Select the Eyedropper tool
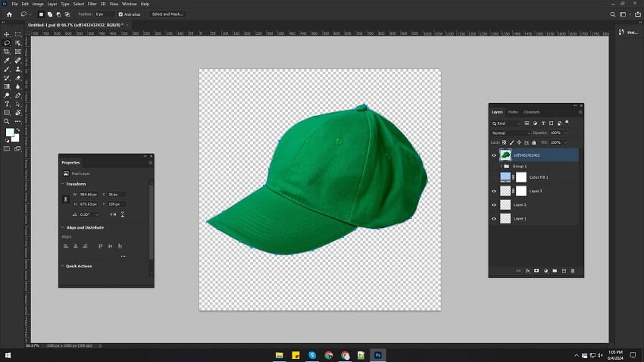 point(7,61)
